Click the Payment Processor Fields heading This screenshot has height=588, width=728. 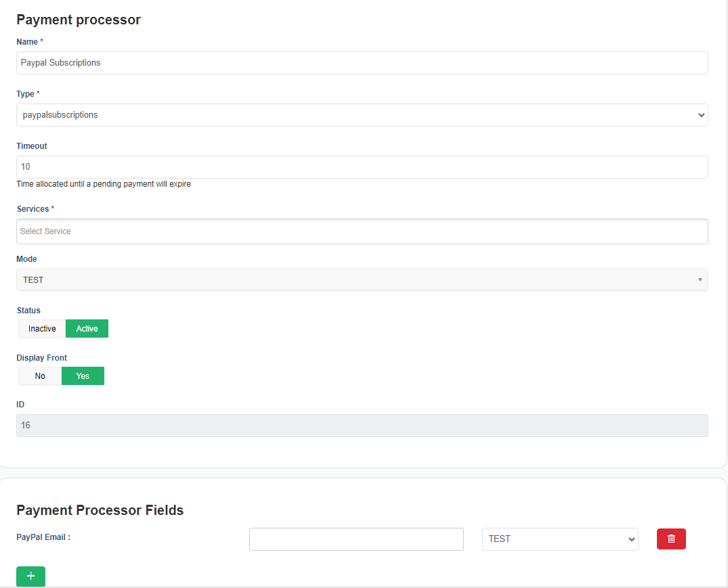100,510
